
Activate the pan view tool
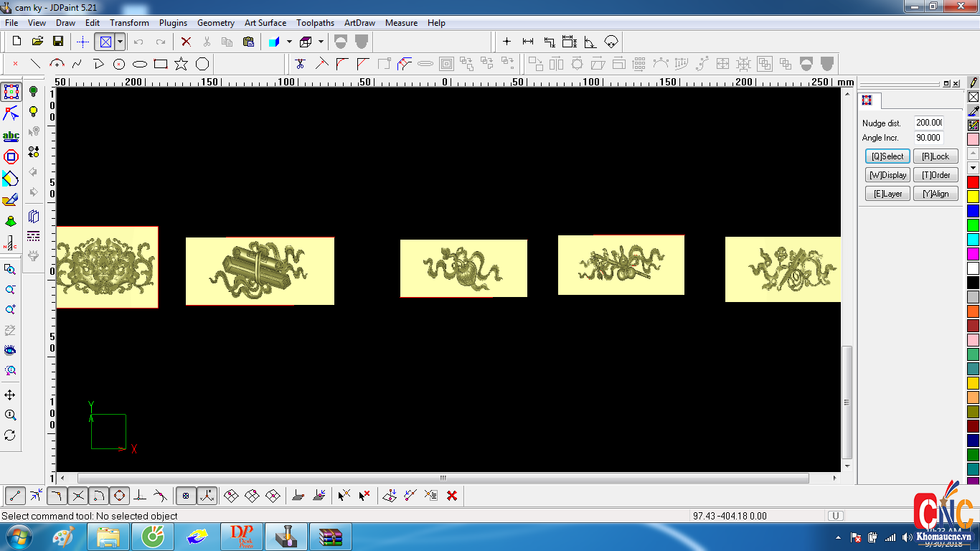(10, 395)
